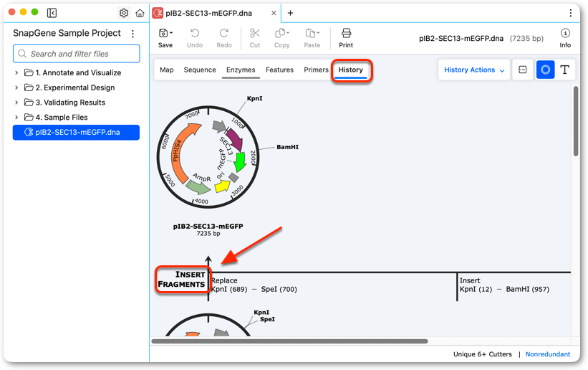Click the purple SEC13 feature arrow
The height and width of the screenshot is (370, 588).
point(234,140)
